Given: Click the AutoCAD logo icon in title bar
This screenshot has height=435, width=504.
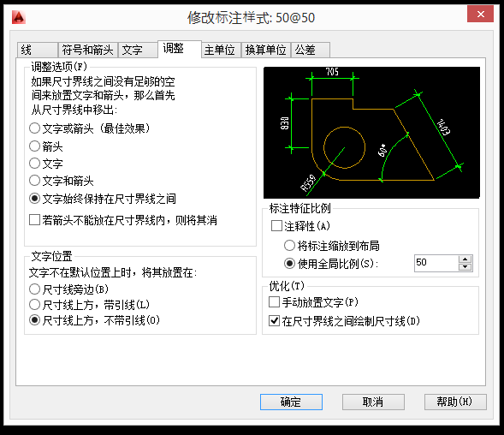Looking at the screenshot, I should 19,17.
